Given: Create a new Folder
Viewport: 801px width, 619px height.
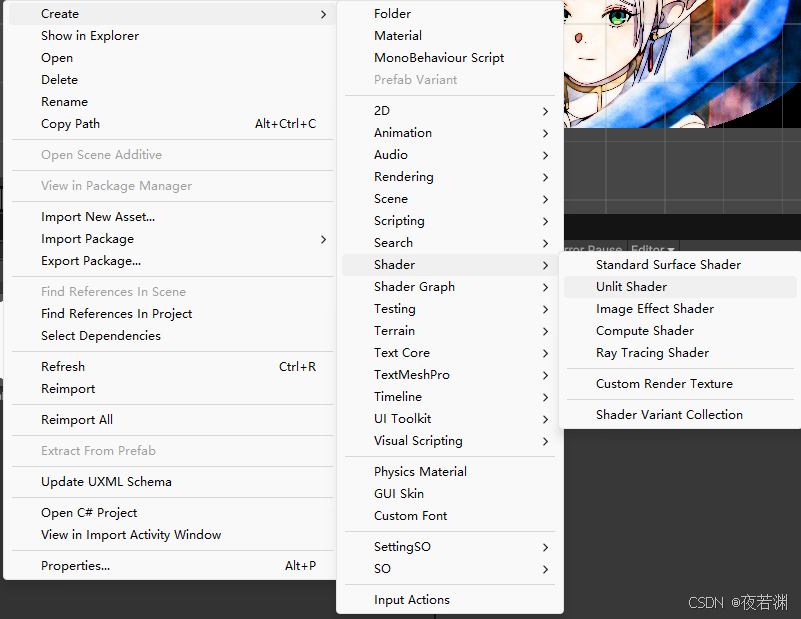Looking at the screenshot, I should [450, 14].
